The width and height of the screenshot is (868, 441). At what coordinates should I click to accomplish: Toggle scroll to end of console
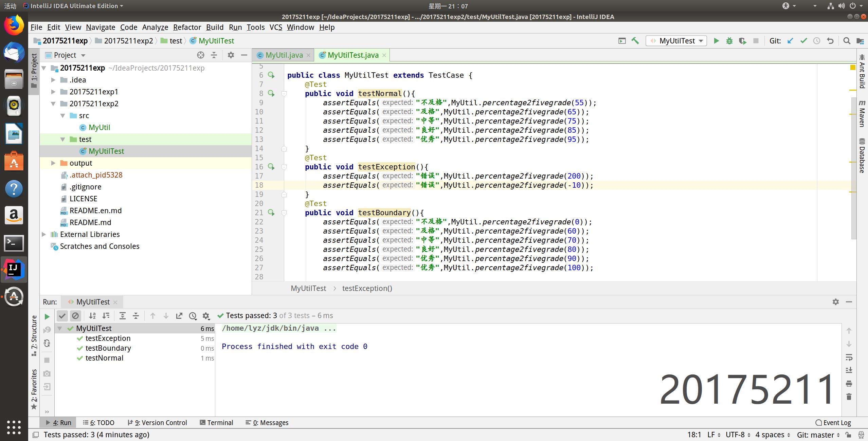coord(849,370)
